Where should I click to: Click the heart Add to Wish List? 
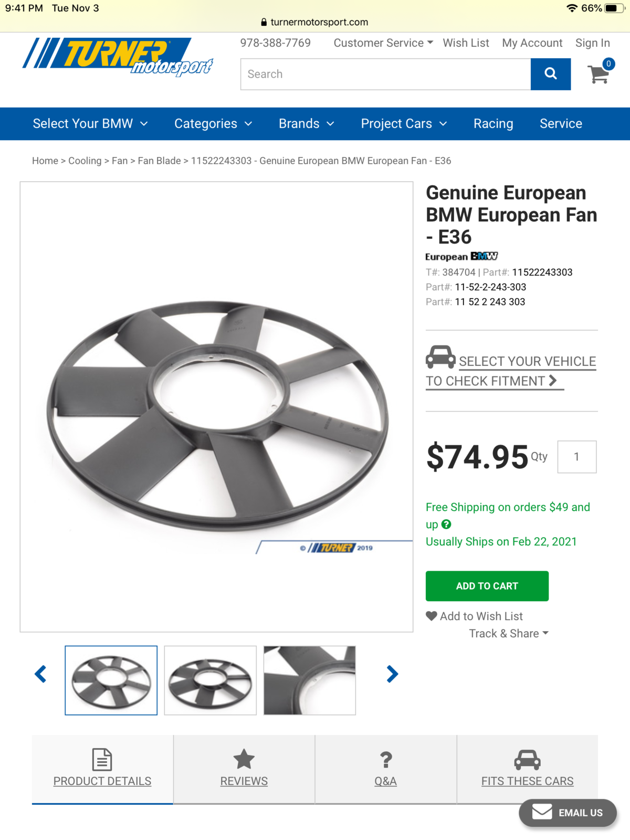coord(475,616)
